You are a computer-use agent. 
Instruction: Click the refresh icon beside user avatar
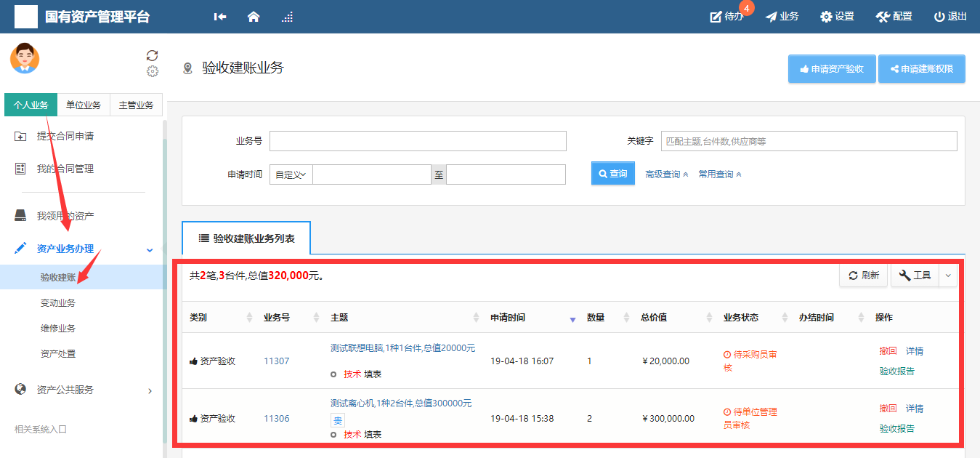(152, 55)
